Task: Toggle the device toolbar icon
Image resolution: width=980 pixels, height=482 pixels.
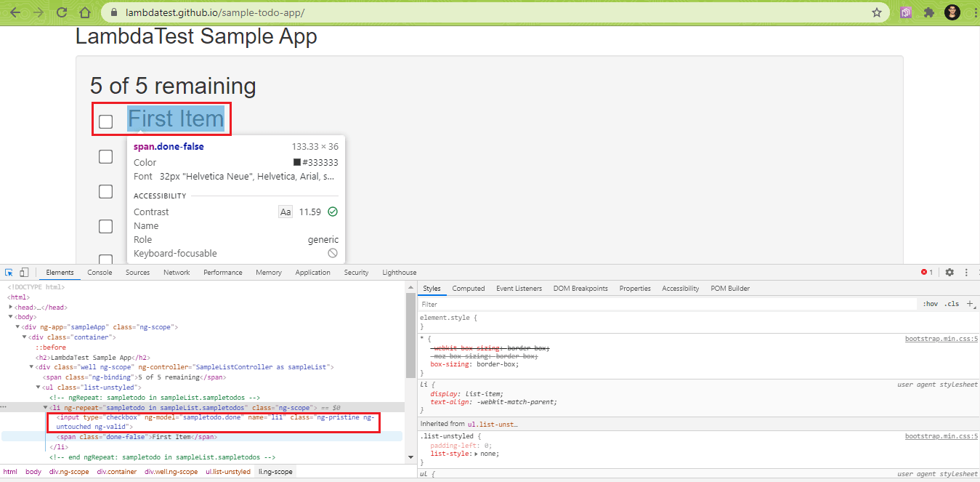Action: pos(24,273)
